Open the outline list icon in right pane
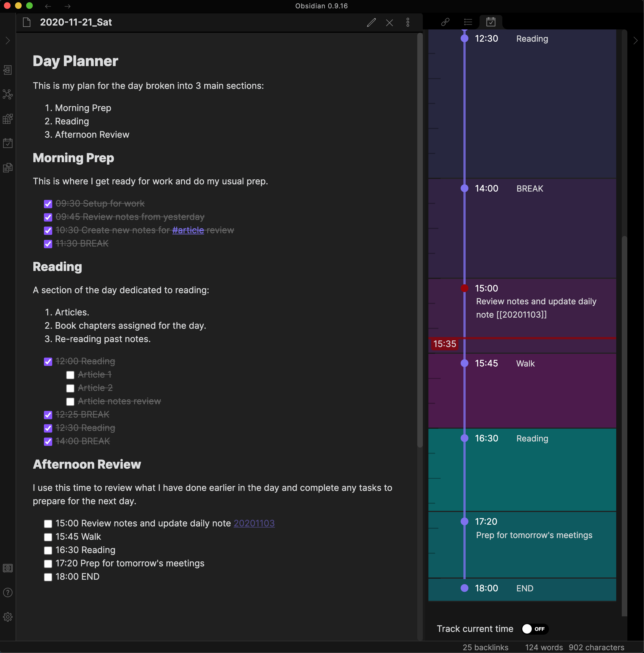Viewport: 644px width, 653px height. point(468,22)
